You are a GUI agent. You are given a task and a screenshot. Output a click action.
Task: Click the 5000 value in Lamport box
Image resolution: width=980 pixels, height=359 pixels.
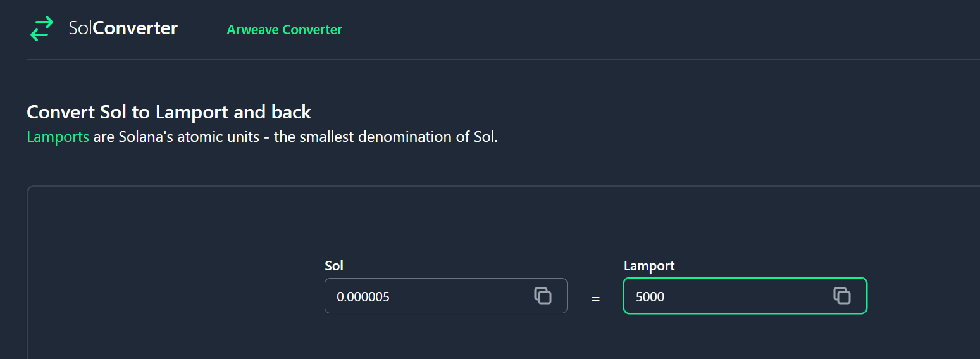(650, 296)
